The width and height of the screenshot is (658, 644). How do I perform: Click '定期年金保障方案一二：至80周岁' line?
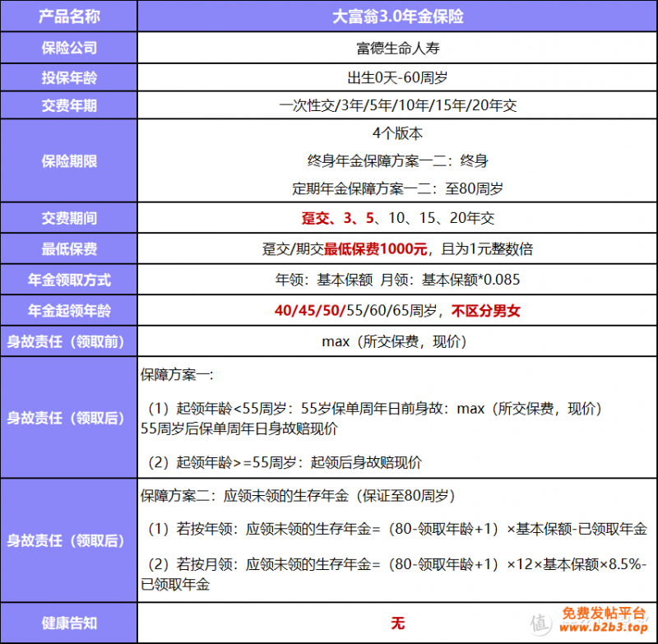[397, 188]
